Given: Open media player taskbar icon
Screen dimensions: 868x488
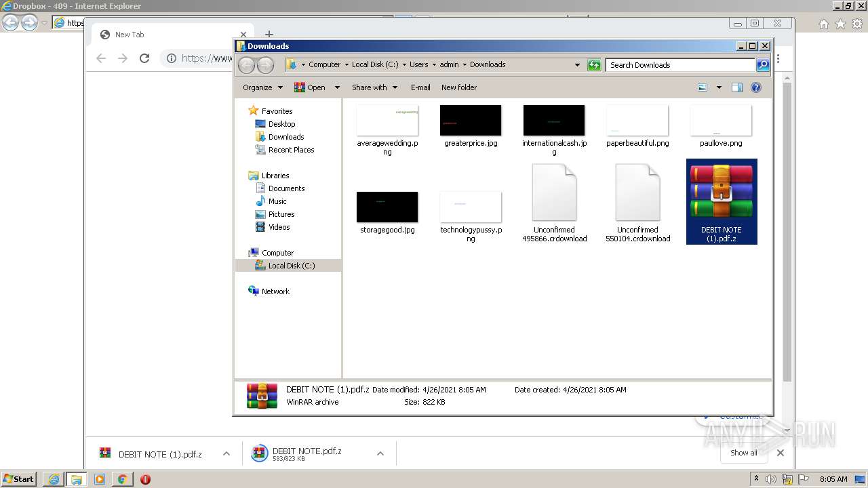Looking at the screenshot, I should [x=99, y=479].
